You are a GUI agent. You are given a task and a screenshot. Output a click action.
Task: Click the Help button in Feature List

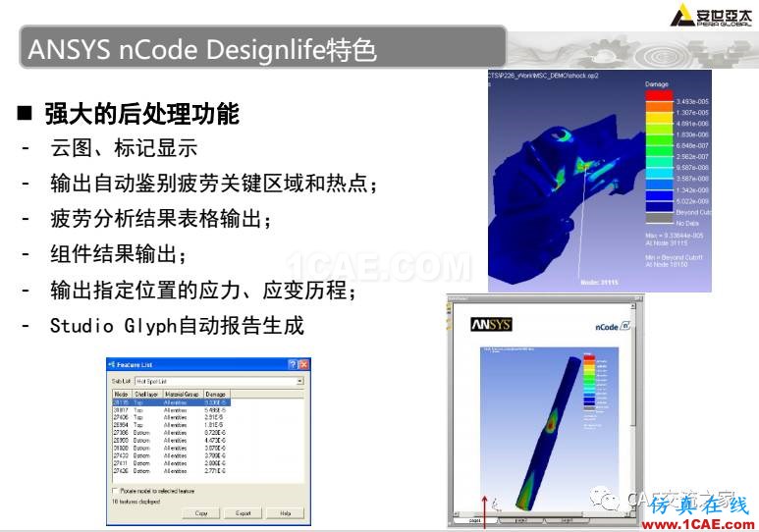click(286, 513)
